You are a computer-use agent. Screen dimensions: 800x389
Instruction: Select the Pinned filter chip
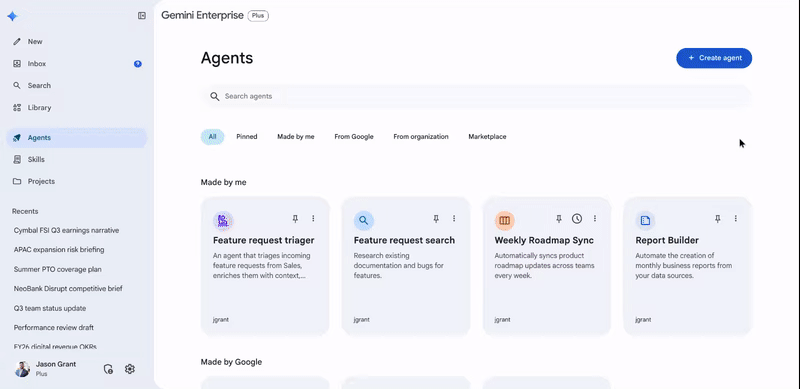(x=247, y=137)
